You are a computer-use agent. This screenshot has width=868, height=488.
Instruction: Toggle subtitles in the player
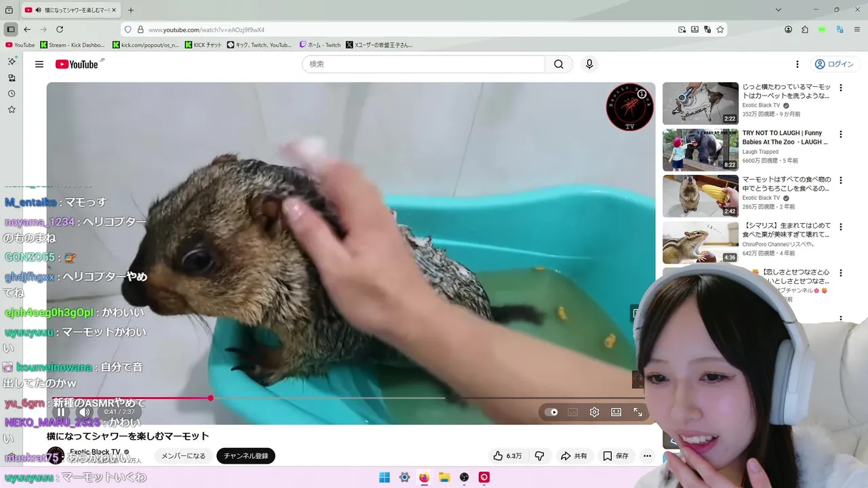[573, 412]
